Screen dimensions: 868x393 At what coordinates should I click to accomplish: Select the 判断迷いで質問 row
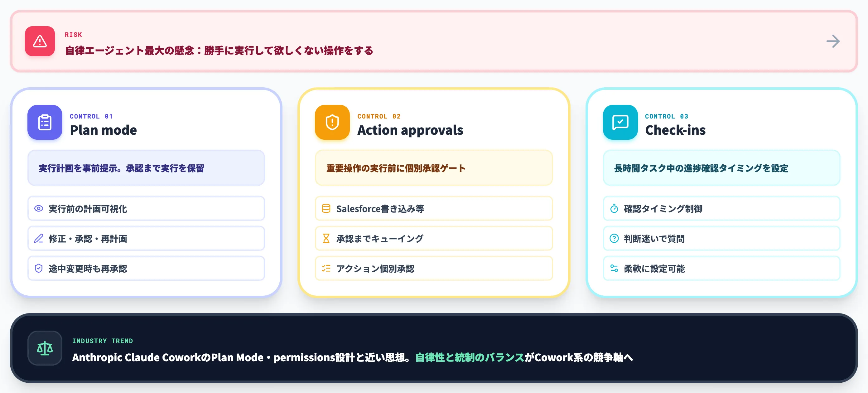click(721, 239)
